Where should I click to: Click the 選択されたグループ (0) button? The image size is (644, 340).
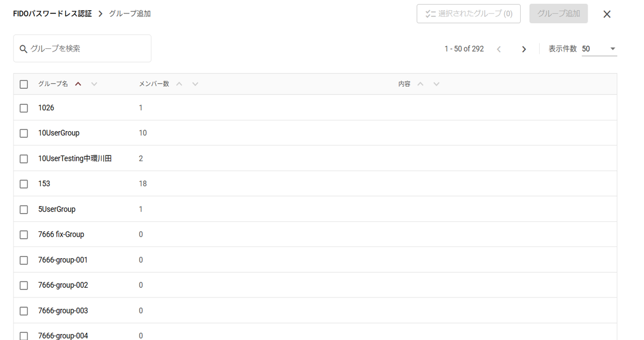click(469, 13)
